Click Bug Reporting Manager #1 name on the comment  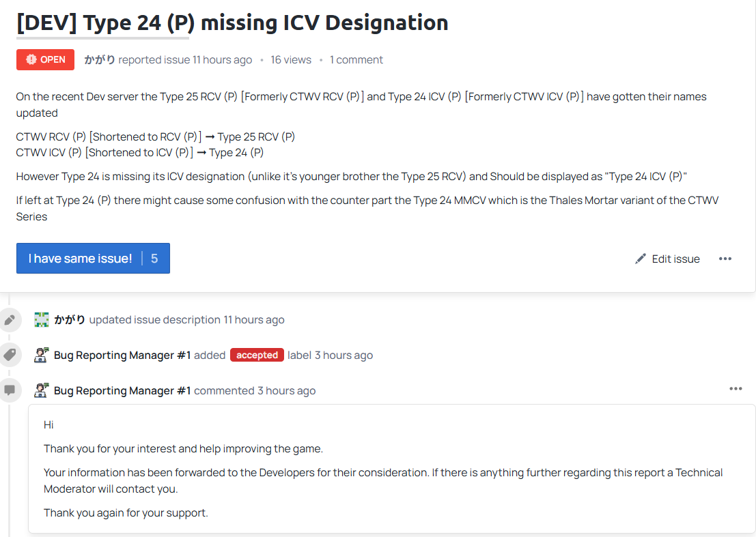pos(122,390)
